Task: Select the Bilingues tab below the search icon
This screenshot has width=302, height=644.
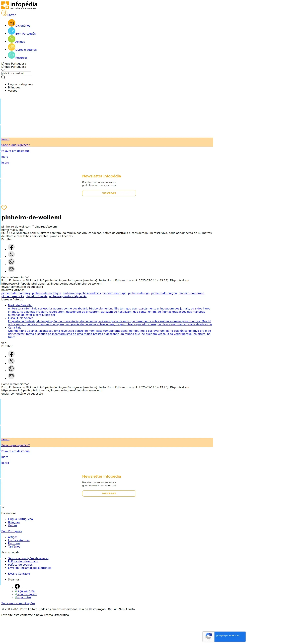Action: [x=14, y=87]
